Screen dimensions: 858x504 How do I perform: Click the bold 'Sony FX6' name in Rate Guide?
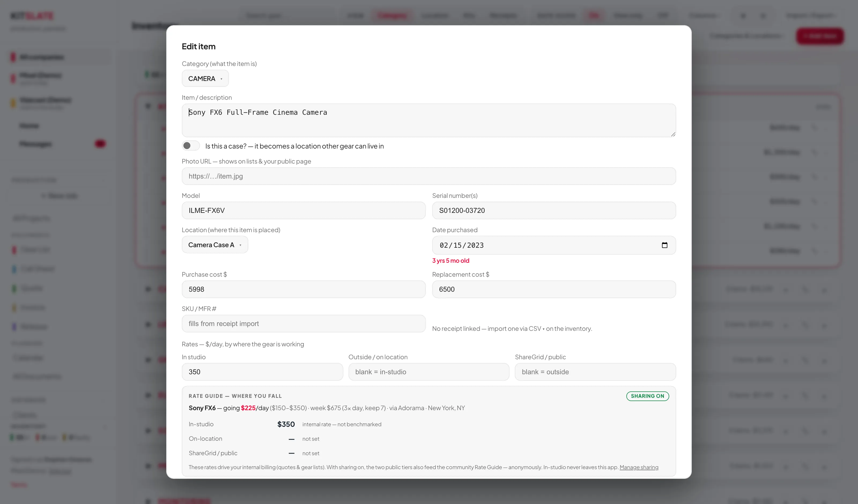pos(202,408)
